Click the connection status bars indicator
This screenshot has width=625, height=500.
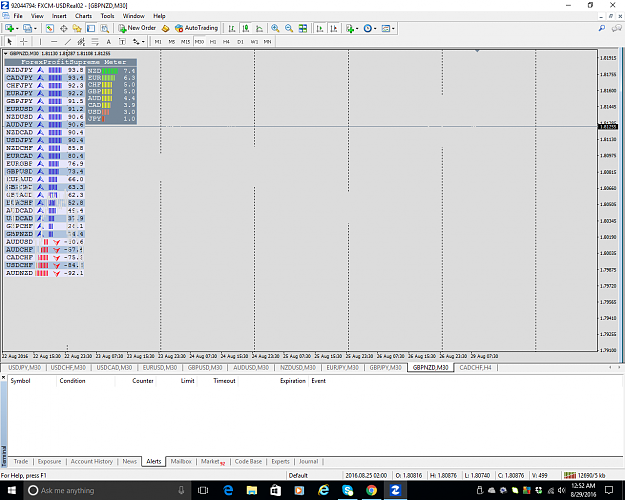570,475
